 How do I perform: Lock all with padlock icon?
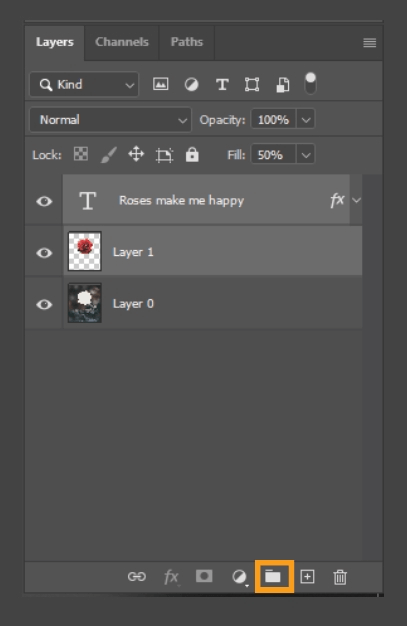192,154
